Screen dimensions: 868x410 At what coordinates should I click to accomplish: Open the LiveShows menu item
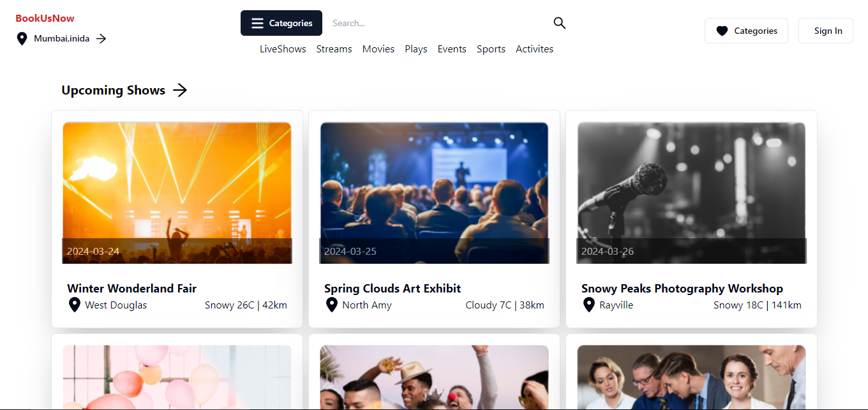coord(283,49)
